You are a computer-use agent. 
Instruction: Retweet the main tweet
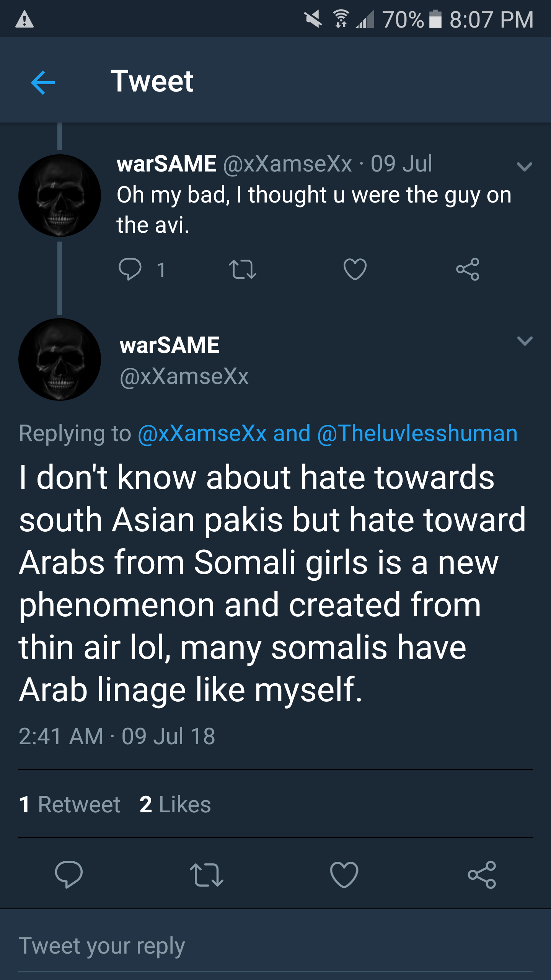coord(206,874)
